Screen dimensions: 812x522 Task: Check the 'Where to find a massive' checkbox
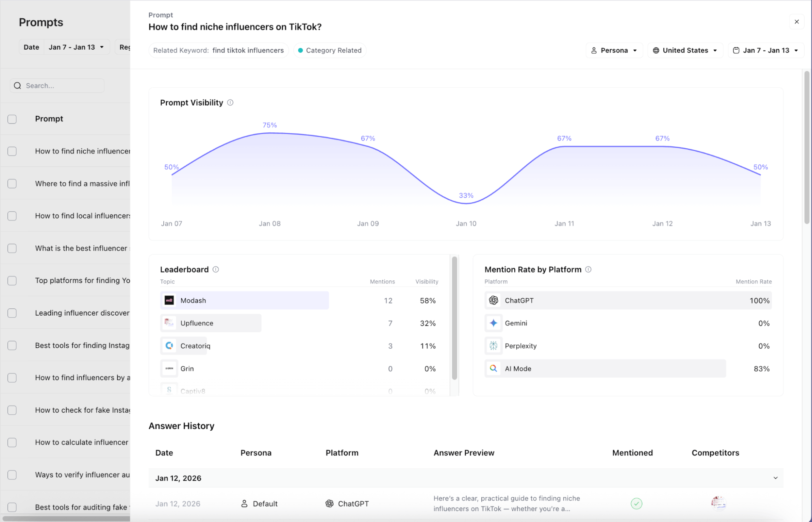[12, 184]
